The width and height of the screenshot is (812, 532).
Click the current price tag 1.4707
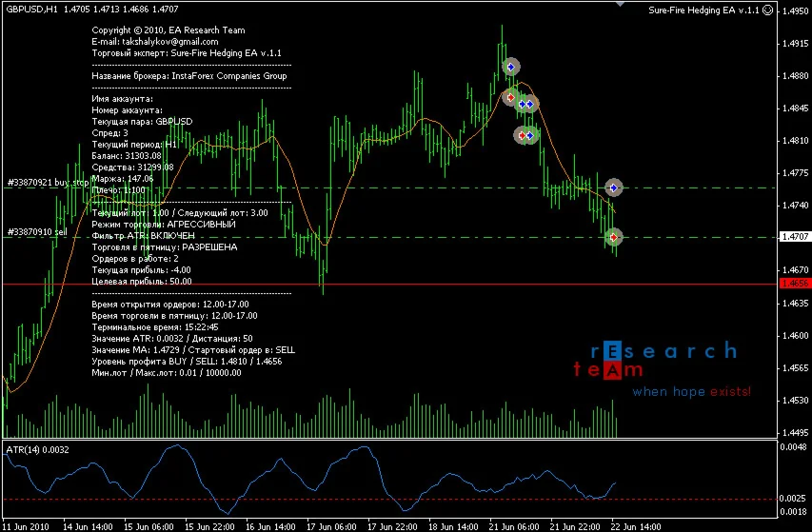click(x=795, y=237)
